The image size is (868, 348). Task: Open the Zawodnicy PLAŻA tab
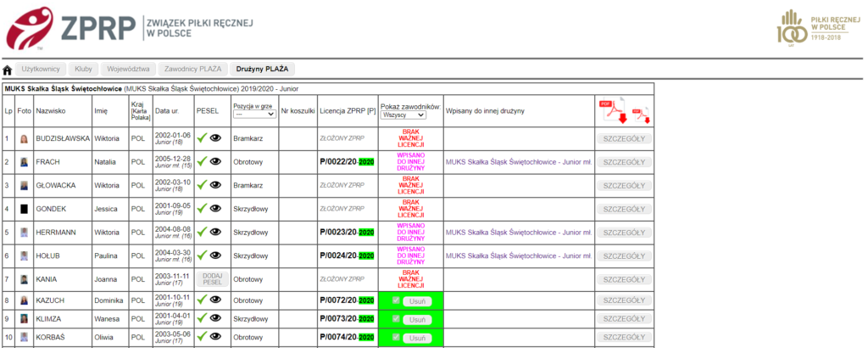pos(192,70)
